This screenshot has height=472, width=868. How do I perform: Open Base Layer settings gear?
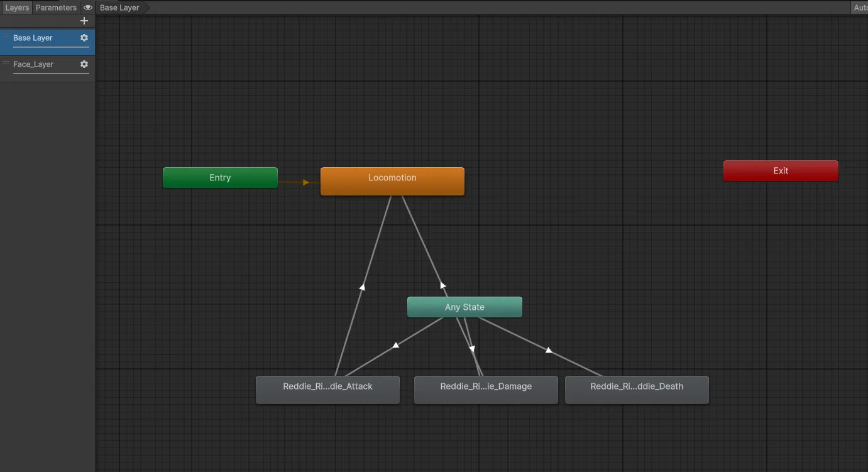[84, 38]
